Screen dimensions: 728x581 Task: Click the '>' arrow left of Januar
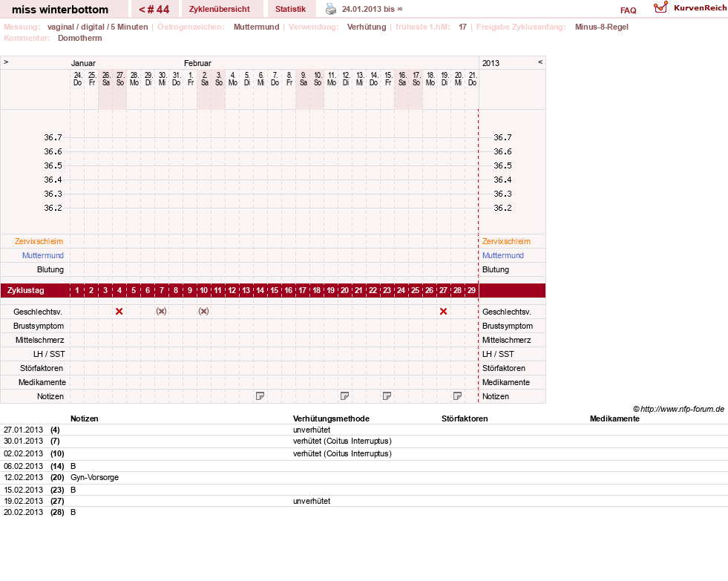(6, 62)
